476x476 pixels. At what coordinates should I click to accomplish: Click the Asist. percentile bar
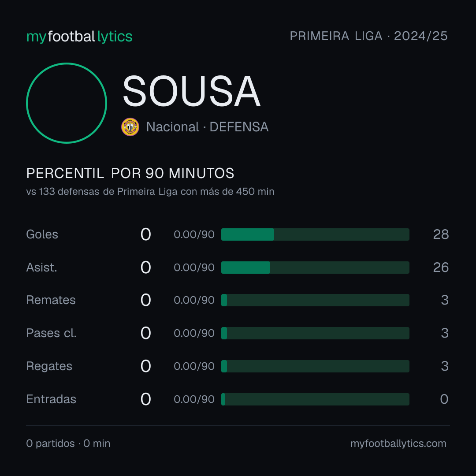point(315,268)
